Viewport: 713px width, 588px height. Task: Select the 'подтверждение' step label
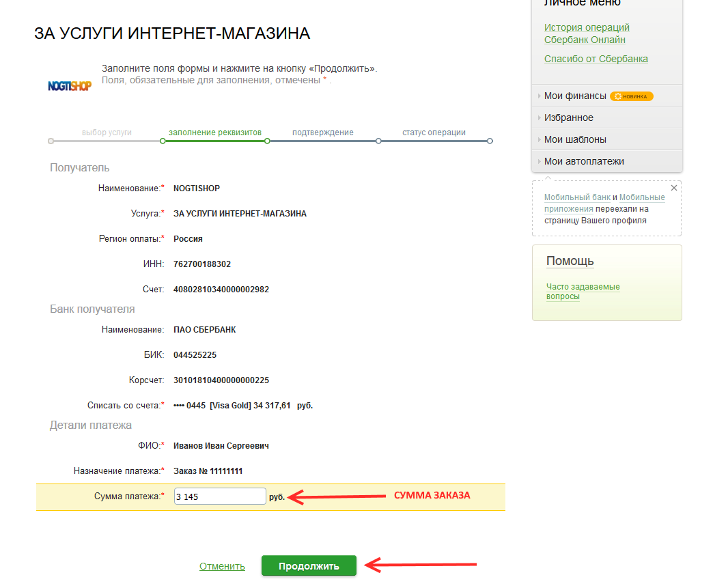click(x=323, y=132)
